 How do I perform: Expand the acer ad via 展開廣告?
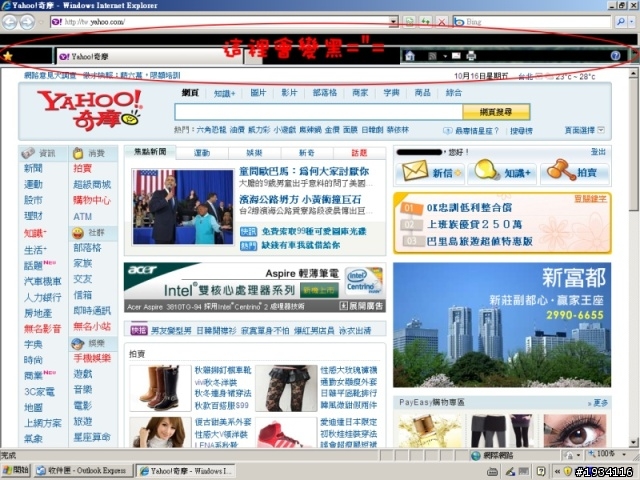pos(362,306)
